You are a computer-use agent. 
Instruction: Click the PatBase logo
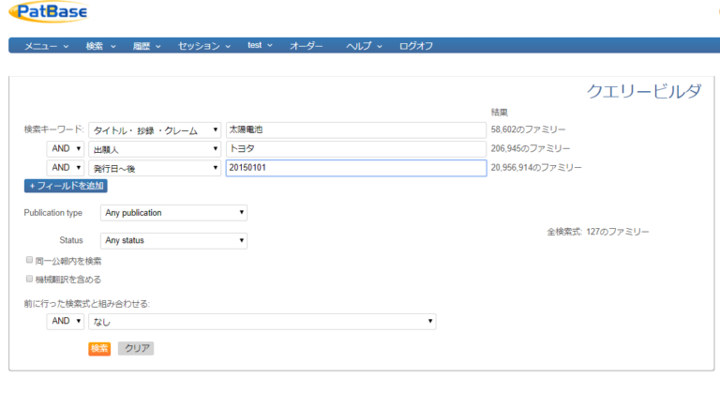coord(49,11)
